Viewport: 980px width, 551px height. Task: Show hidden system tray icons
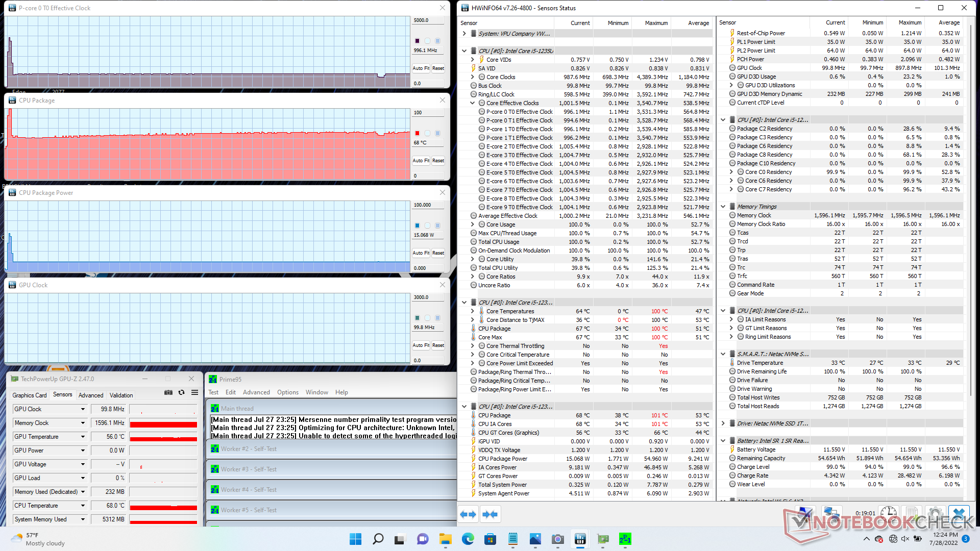coord(866,539)
